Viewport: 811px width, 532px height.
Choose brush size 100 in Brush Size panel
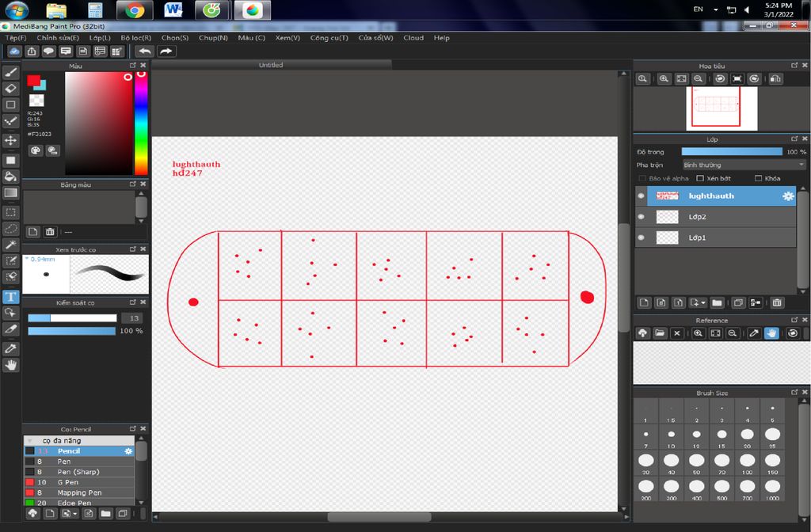coord(747,462)
